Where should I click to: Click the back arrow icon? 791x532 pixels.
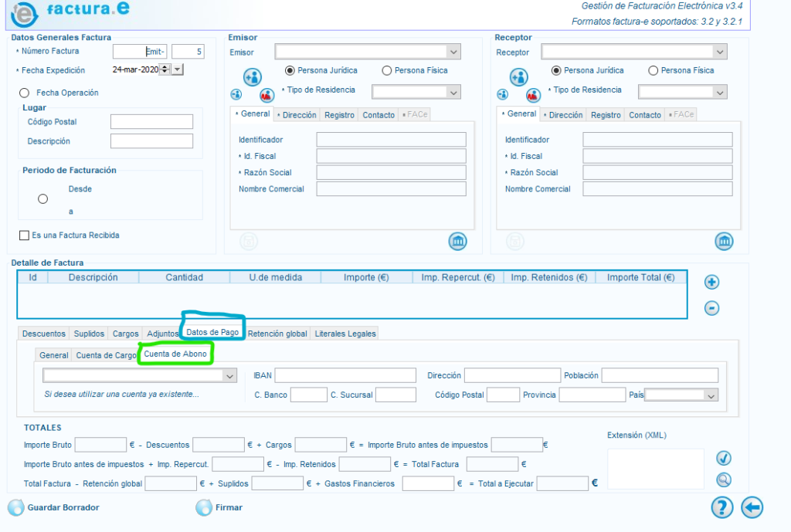coord(752,507)
